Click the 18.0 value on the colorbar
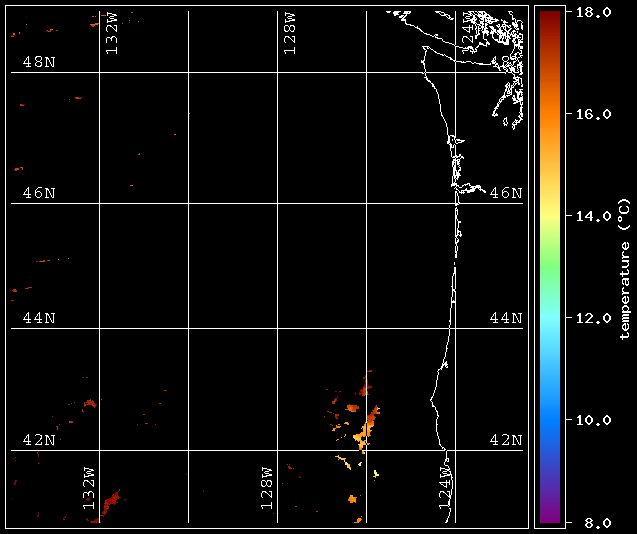637x534 pixels. tap(593, 12)
